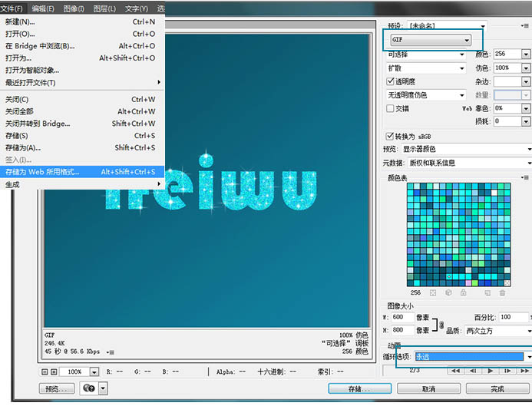Select 打开为... menu entry
Image resolution: width=532 pixels, height=406 pixels.
coord(82,58)
